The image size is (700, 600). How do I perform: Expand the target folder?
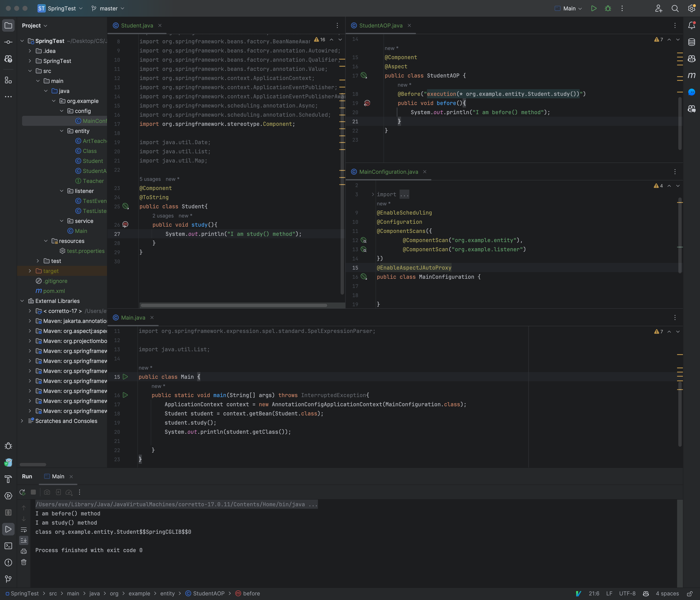click(x=30, y=271)
